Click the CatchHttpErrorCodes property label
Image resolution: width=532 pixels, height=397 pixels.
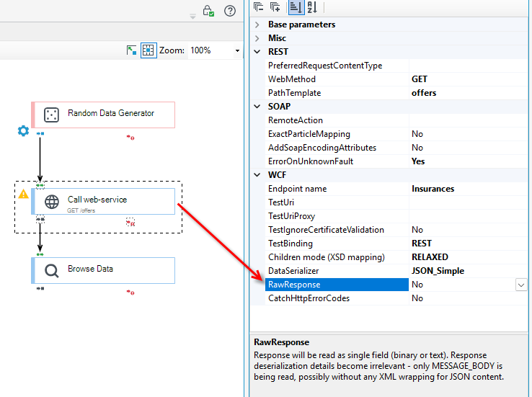[309, 298]
